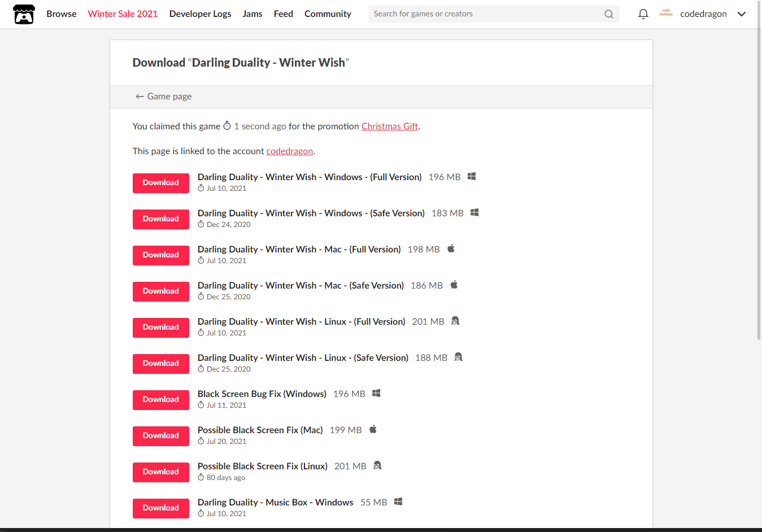The width and height of the screenshot is (762, 532).
Task: Expand the account dropdown chevron
Action: pyautogui.click(x=742, y=14)
